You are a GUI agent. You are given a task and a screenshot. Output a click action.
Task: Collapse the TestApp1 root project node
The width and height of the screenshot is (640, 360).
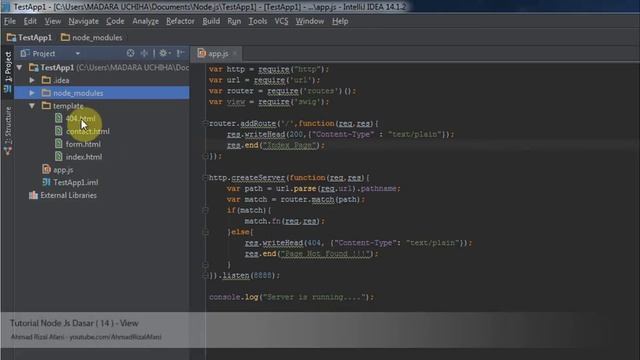coord(19,67)
